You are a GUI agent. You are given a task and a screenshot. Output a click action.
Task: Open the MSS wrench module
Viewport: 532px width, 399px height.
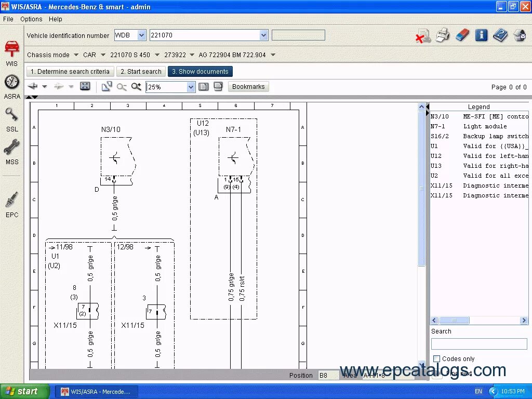pos(12,152)
